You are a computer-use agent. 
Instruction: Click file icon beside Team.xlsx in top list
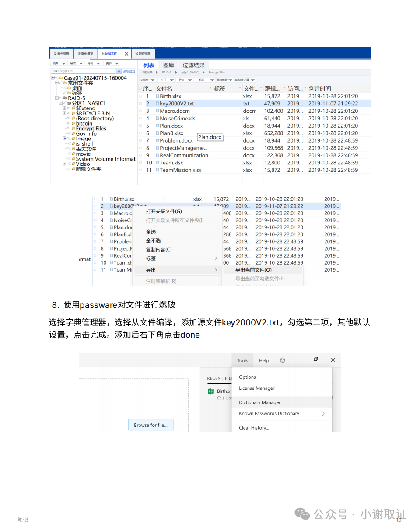tap(157, 163)
